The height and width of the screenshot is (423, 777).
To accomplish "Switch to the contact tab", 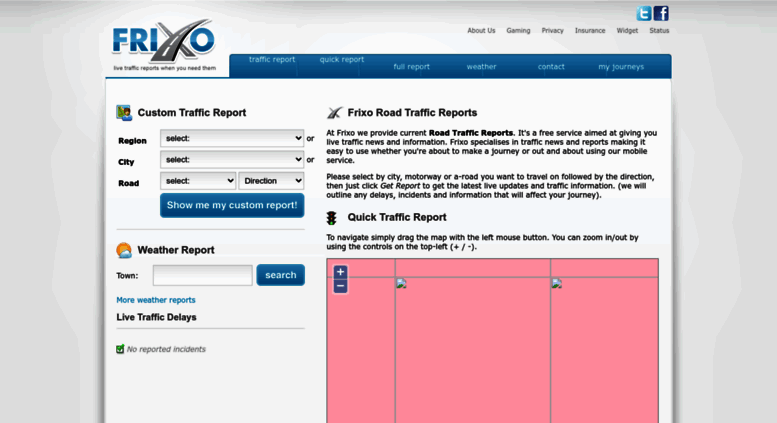I will (551, 67).
